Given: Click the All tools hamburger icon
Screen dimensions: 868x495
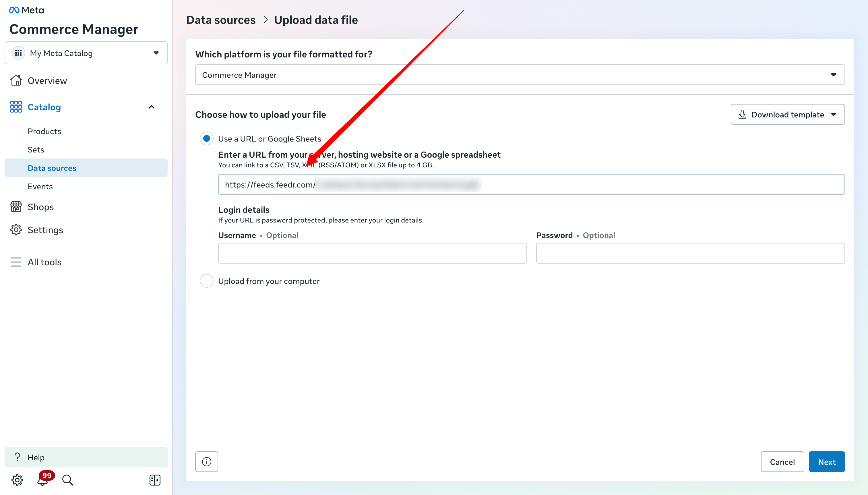Looking at the screenshot, I should [16, 262].
